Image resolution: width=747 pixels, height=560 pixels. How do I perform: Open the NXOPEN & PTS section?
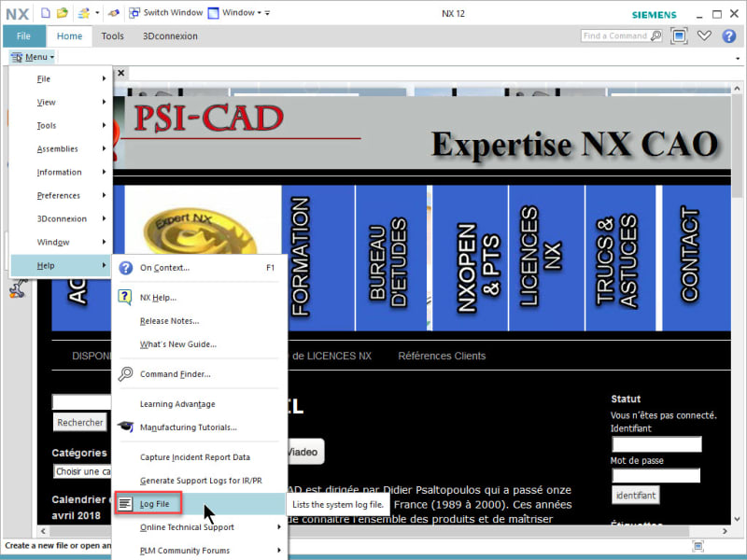pyautogui.click(x=471, y=258)
